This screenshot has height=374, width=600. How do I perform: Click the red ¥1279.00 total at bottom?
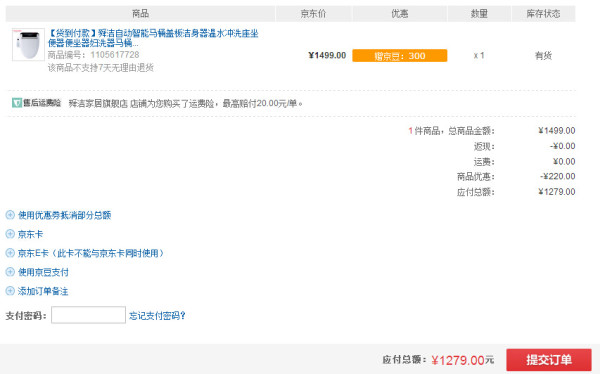pyautogui.click(x=458, y=360)
